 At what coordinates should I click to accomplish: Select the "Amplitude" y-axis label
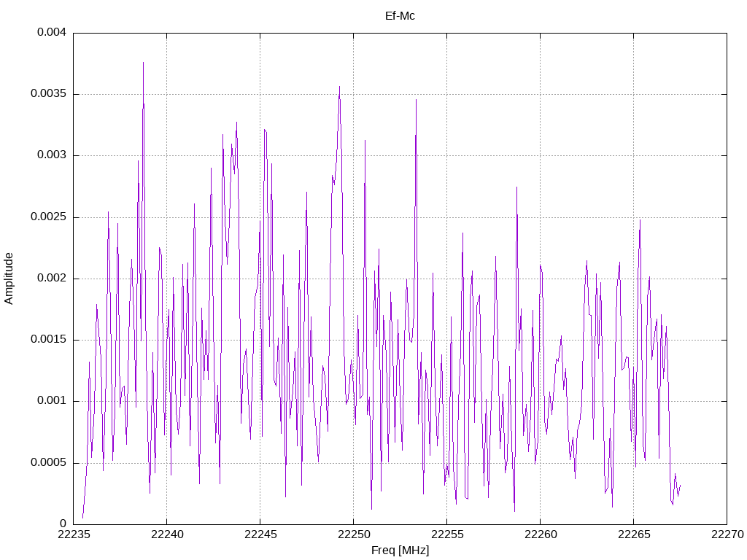[x=9, y=279]
